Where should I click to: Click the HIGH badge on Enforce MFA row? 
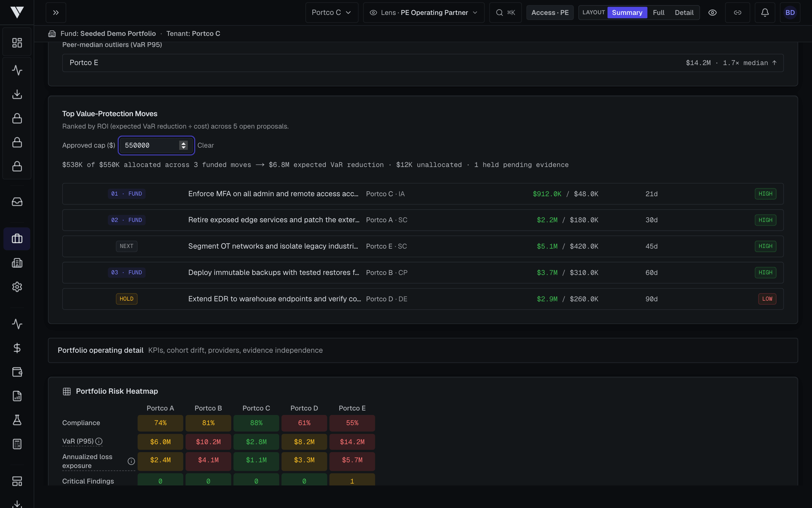coord(765,194)
